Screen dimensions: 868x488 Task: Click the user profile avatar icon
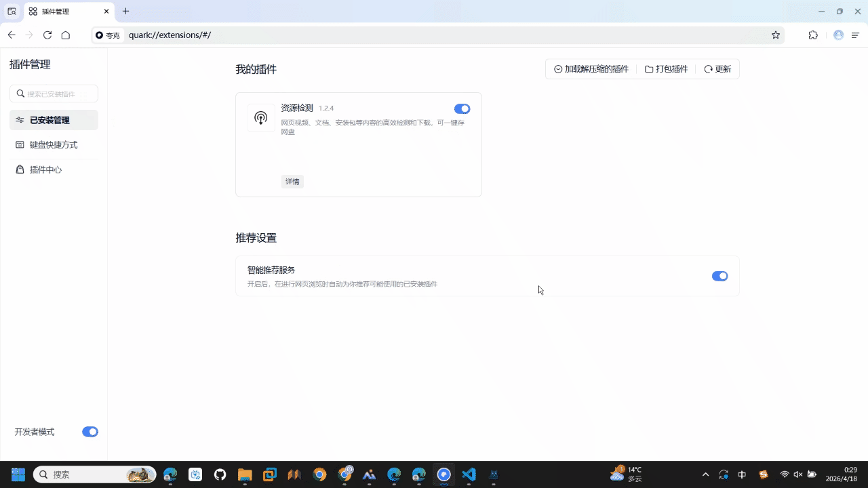point(838,35)
